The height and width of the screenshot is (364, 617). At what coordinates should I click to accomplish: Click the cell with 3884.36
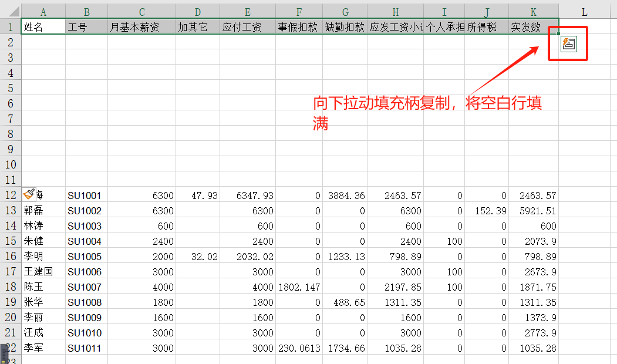click(345, 195)
